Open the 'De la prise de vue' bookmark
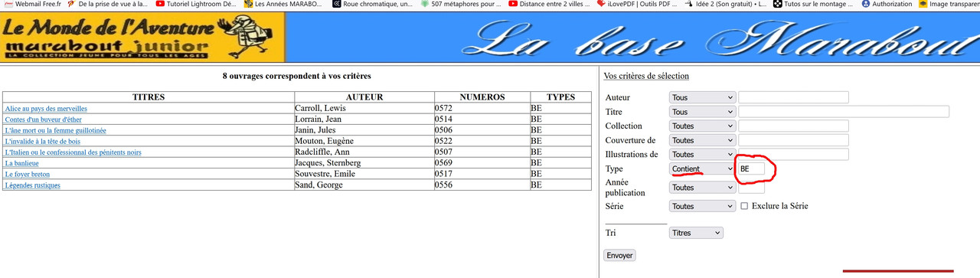Viewport: 980px width, 278px height. click(x=107, y=4)
